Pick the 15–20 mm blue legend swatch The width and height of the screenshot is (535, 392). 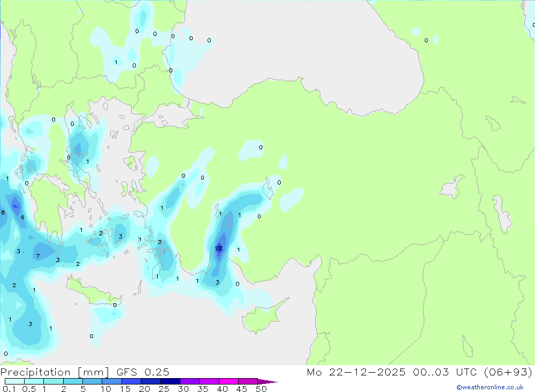click(132, 381)
